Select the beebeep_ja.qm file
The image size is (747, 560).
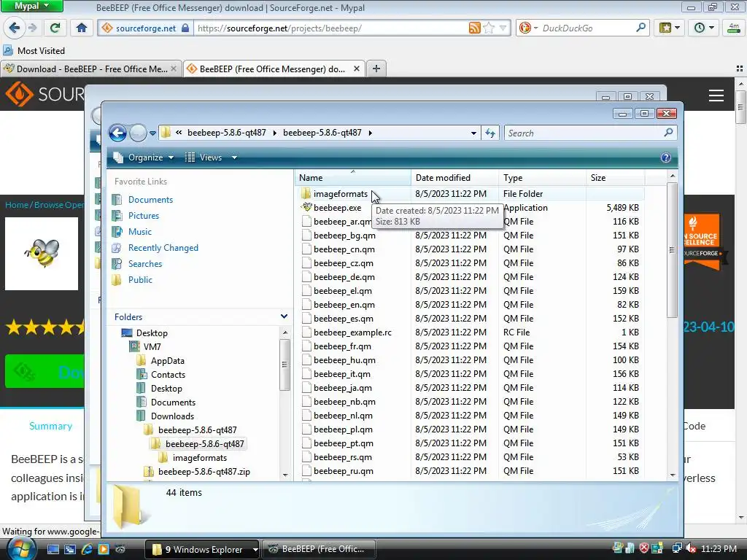point(343,388)
